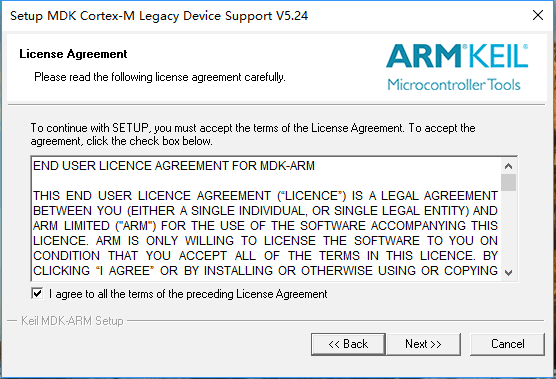Click the Microcontroller Tools logo text

(x=454, y=85)
